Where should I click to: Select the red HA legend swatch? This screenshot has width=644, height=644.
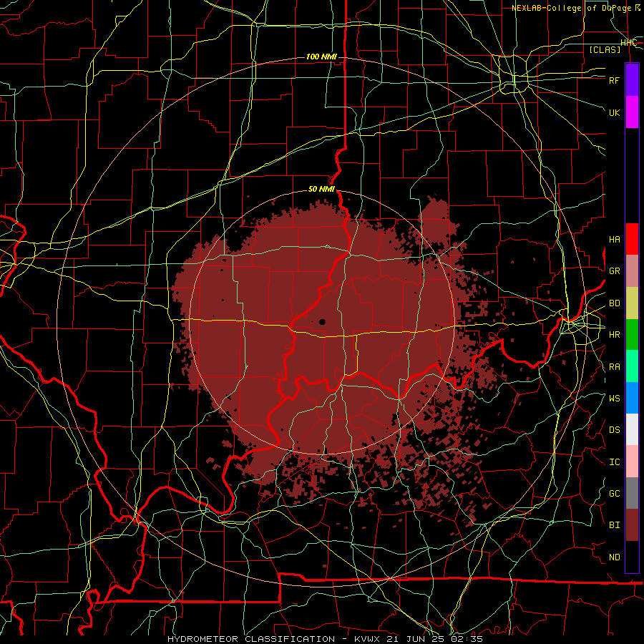[x=632, y=239]
